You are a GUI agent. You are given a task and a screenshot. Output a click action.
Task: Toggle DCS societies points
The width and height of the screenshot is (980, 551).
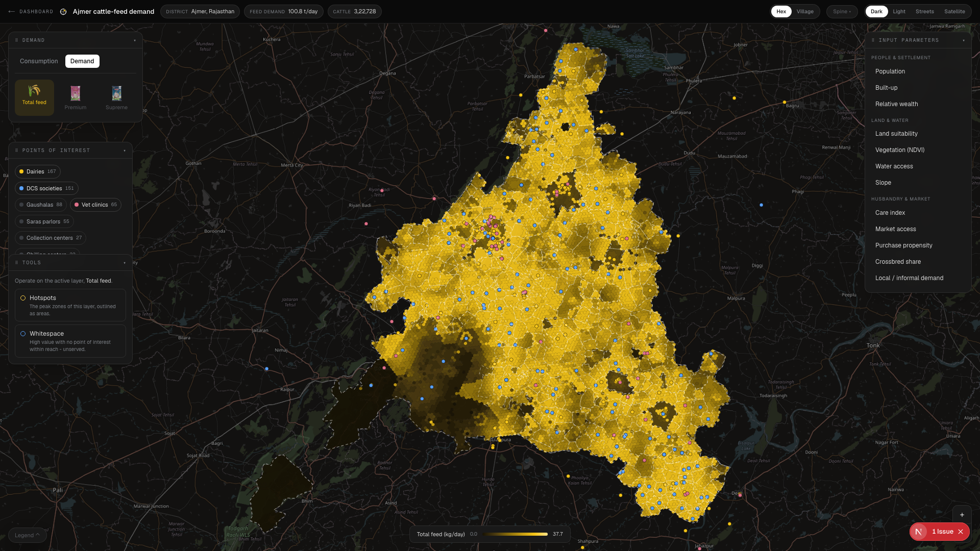(46, 188)
